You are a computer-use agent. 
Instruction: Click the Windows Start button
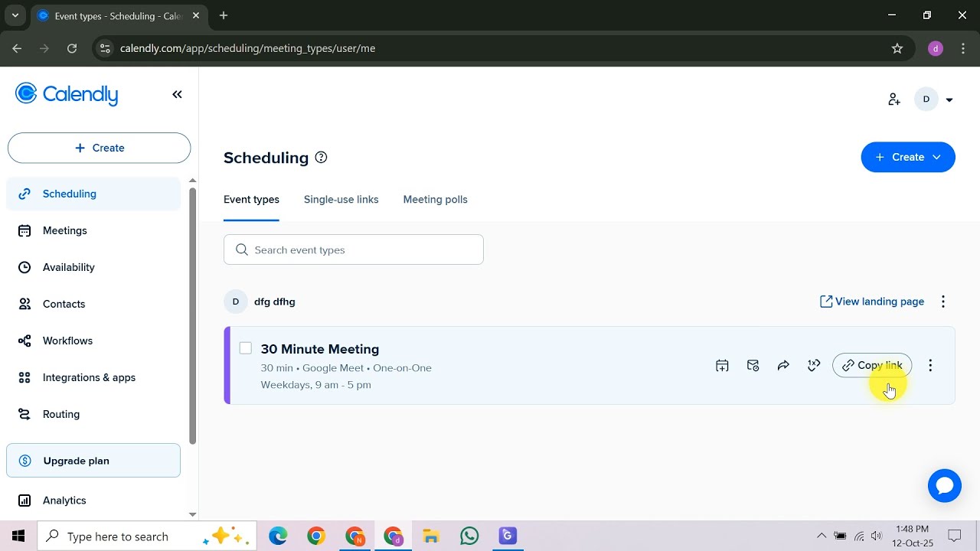pyautogui.click(x=18, y=536)
